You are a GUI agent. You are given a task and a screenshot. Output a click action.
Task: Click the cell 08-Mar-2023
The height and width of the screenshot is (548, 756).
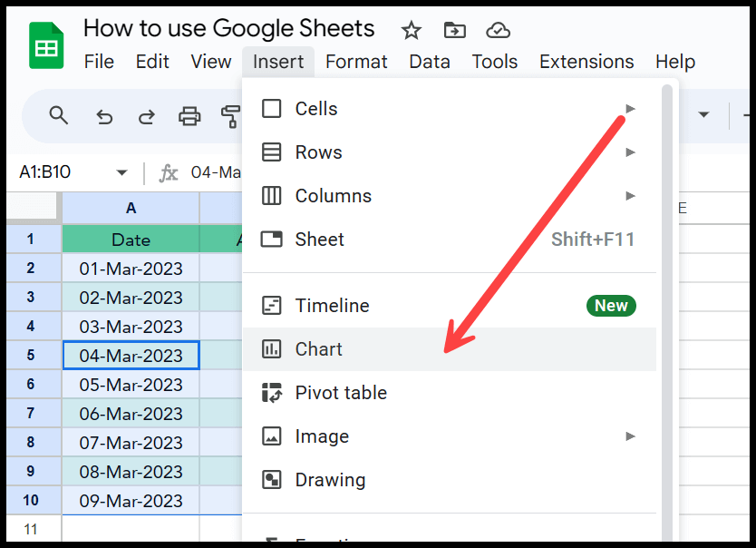coord(131,471)
